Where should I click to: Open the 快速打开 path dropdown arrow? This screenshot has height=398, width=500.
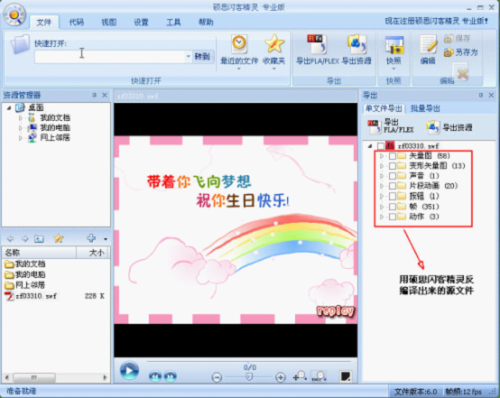188,56
